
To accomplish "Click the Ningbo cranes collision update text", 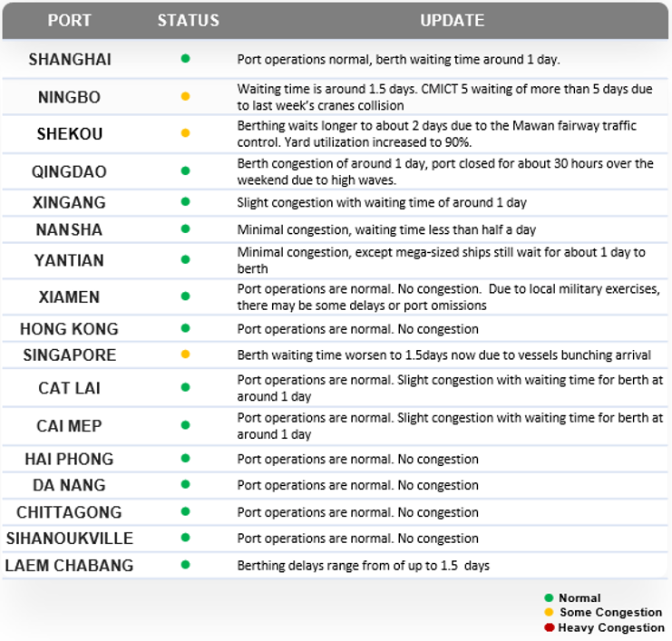I will [444, 97].
